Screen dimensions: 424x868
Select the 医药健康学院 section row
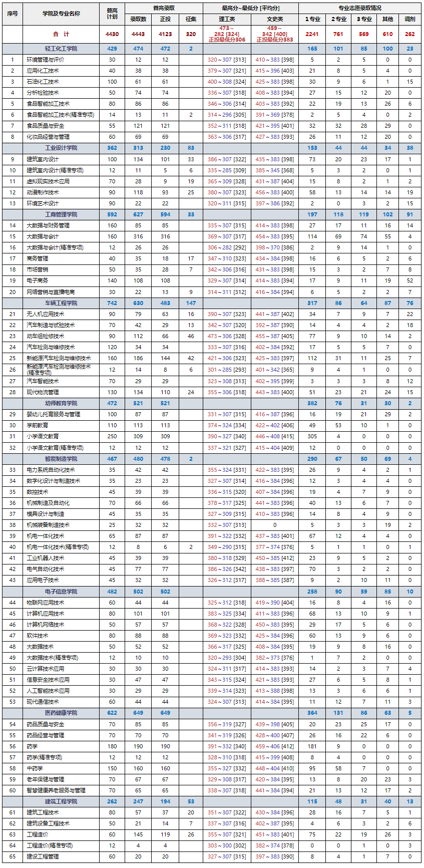tap(212, 713)
